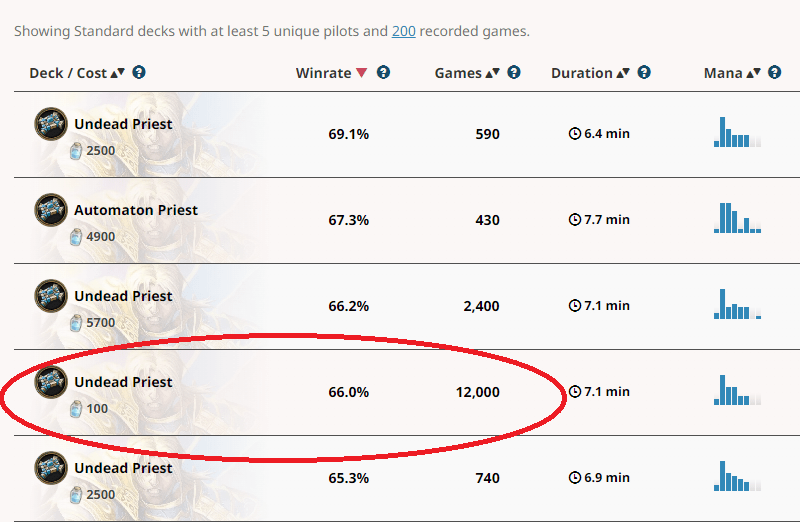Click help icon beside Winrate header

[x=383, y=73]
